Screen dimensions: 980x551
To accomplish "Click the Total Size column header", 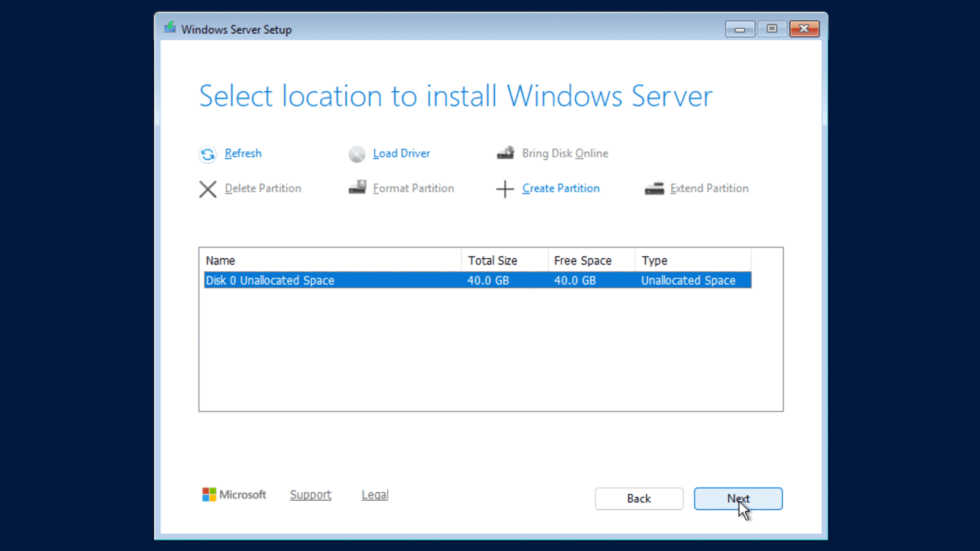I will (x=505, y=260).
